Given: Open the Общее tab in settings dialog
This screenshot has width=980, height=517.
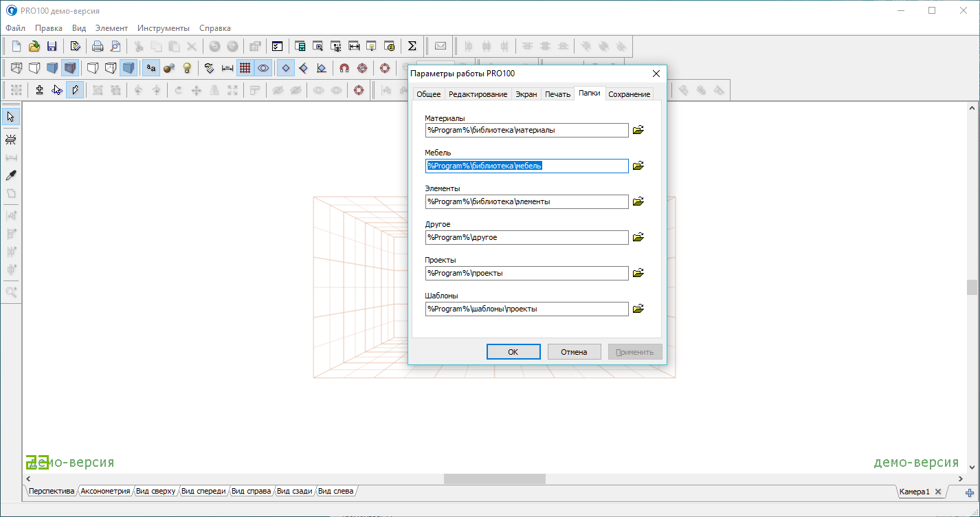Looking at the screenshot, I should point(428,94).
